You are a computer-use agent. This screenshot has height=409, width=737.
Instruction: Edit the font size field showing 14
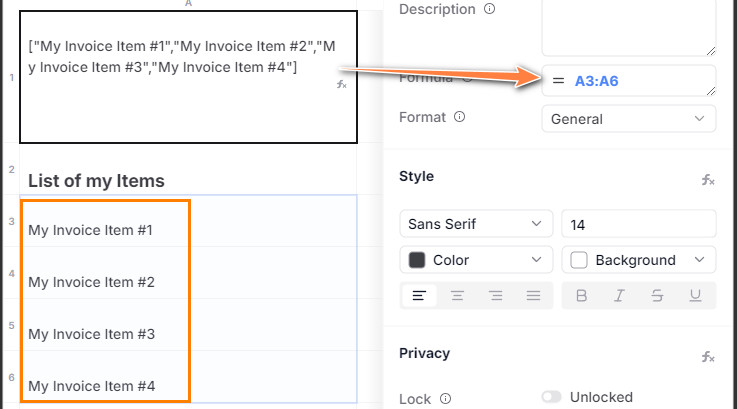(x=638, y=224)
